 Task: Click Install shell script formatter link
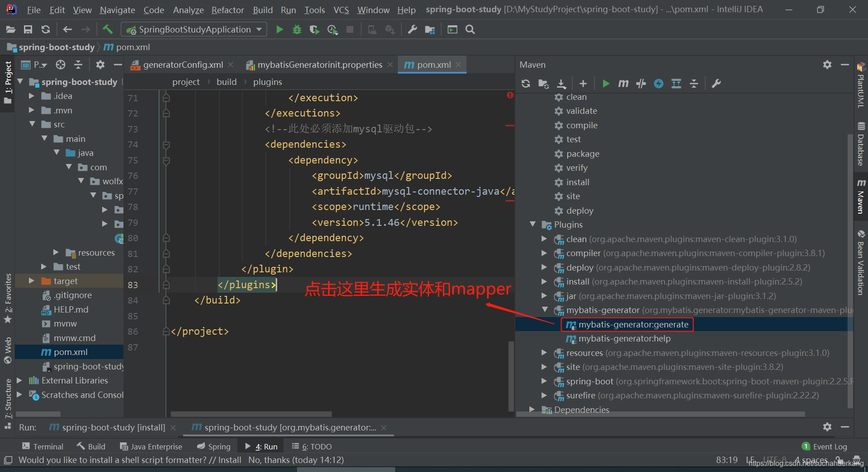tap(230, 460)
